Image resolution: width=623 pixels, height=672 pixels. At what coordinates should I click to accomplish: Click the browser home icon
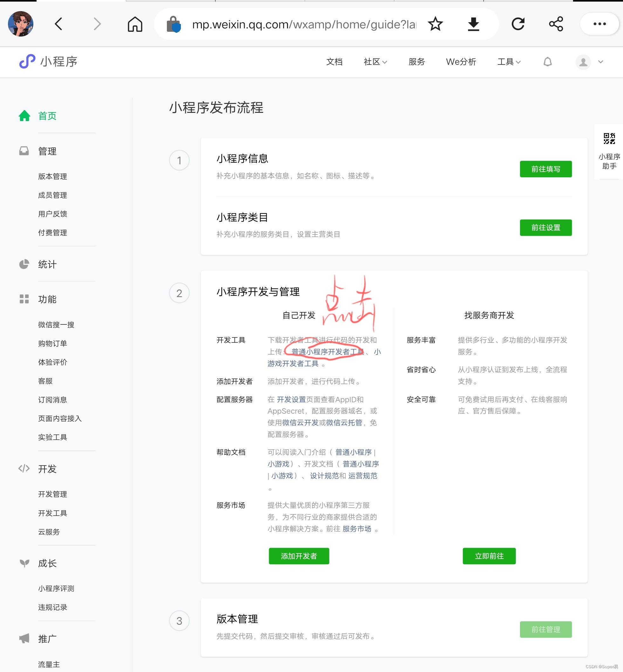[135, 24]
